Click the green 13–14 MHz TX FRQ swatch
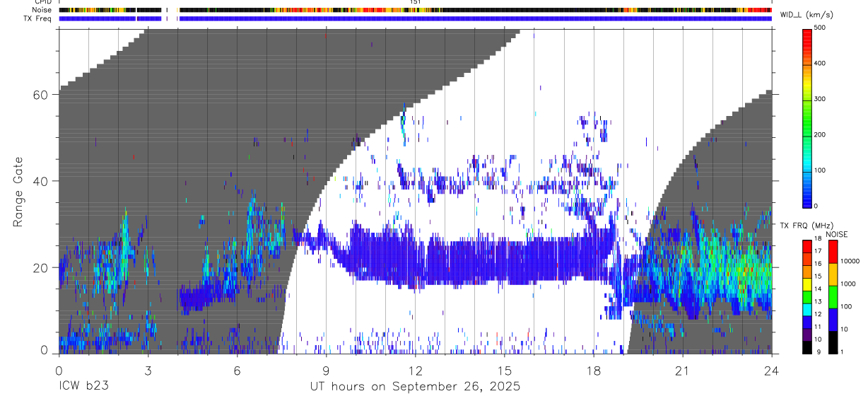The height and width of the screenshot is (401, 868). pos(807,296)
